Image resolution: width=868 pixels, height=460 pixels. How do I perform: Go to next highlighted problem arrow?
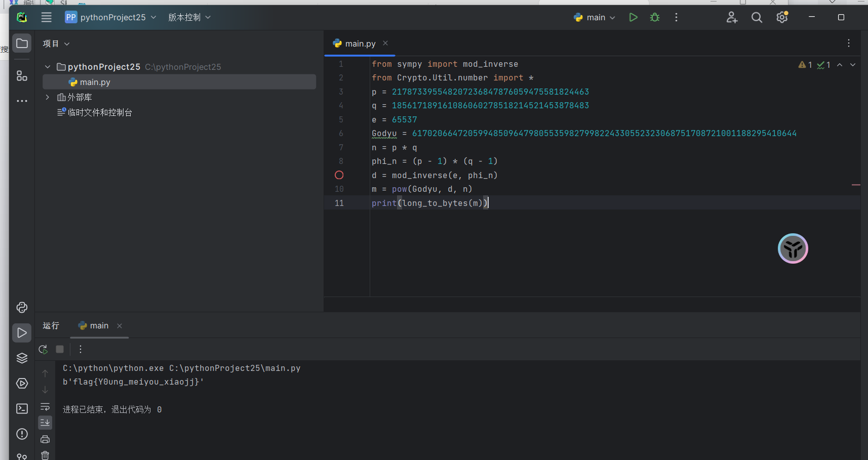click(x=853, y=65)
